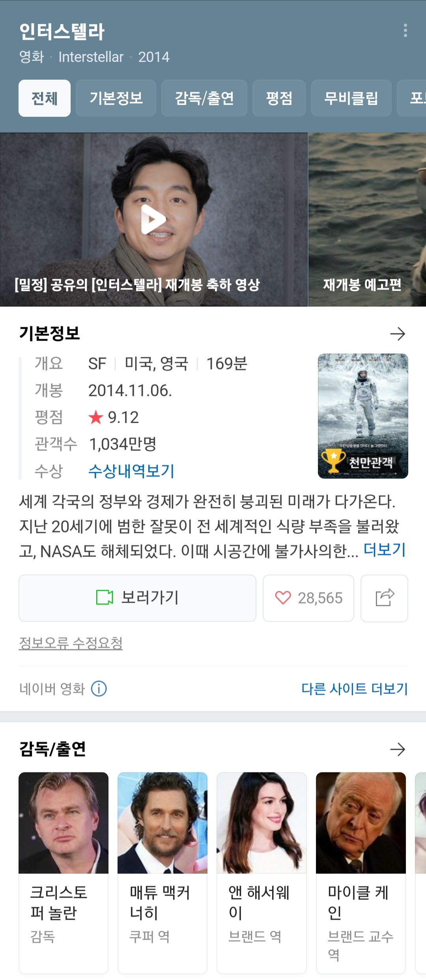The width and height of the screenshot is (426, 980).
Task: Open the three-dot more options menu
Action: tap(405, 31)
